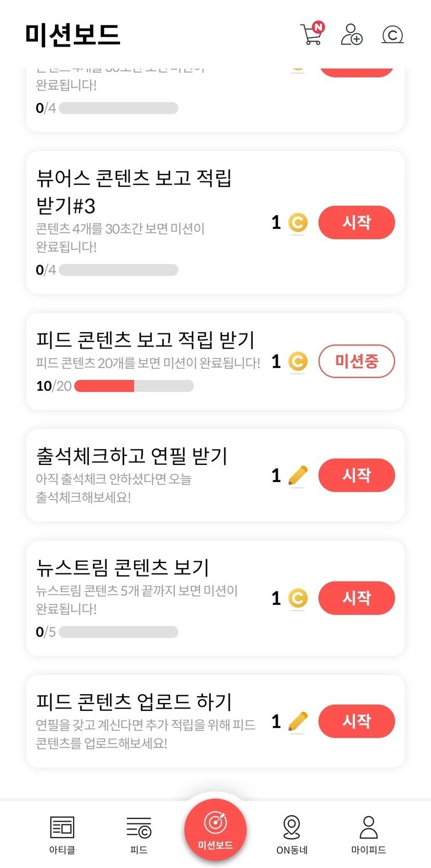Screen dimensions: 431x868
Task: Open the shopping cart icon
Action: pos(312,34)
